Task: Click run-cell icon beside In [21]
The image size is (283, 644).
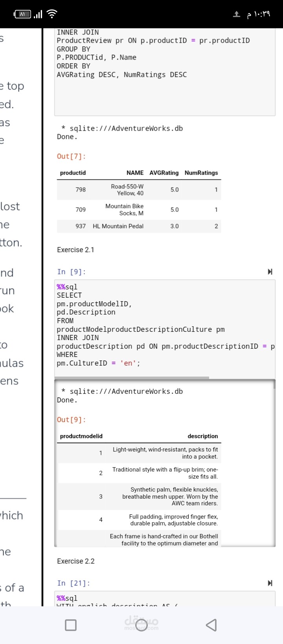Action: pyautogui.click(x=270, y=583)
